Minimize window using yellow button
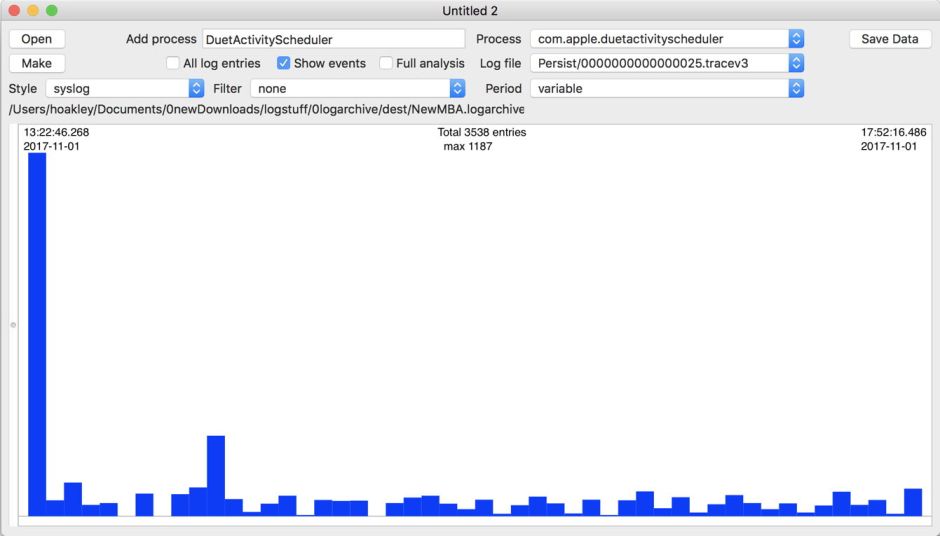The height and width of the screenshot is (536, 940). (33, 11)
